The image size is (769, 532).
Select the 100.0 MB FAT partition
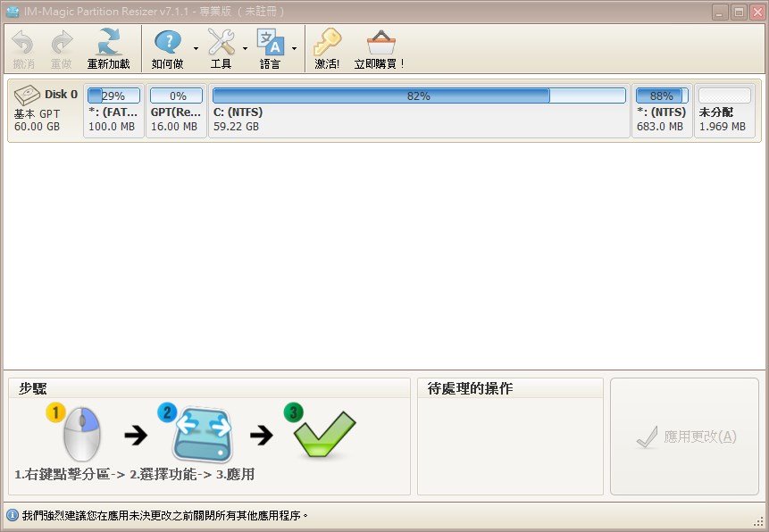tap(113, 111)
